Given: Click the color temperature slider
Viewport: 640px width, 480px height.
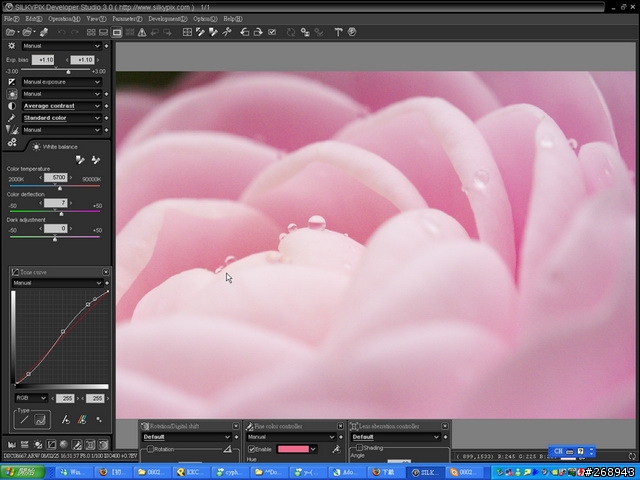Looking at the screenshot, I should coord(55,187).
